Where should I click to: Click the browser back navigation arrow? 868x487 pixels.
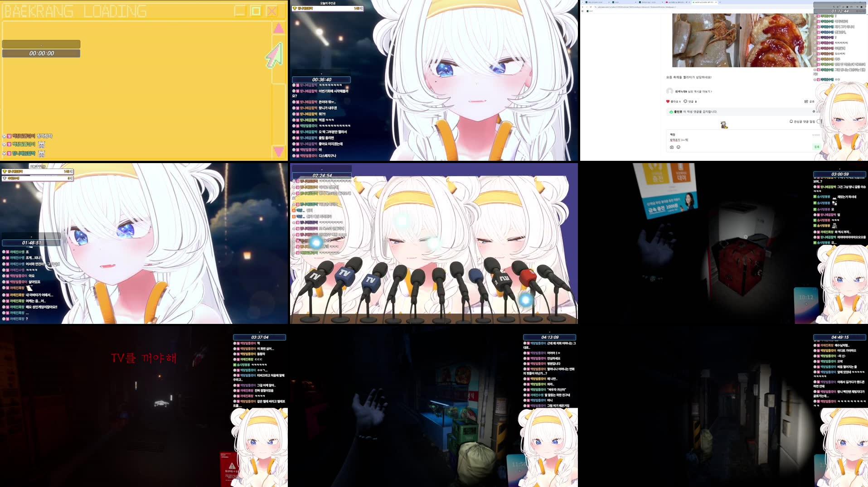pos(583,7)
